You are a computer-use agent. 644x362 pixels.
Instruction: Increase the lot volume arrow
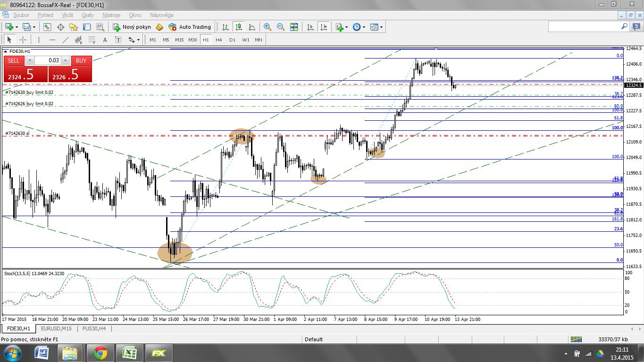(x=66, y=60)
